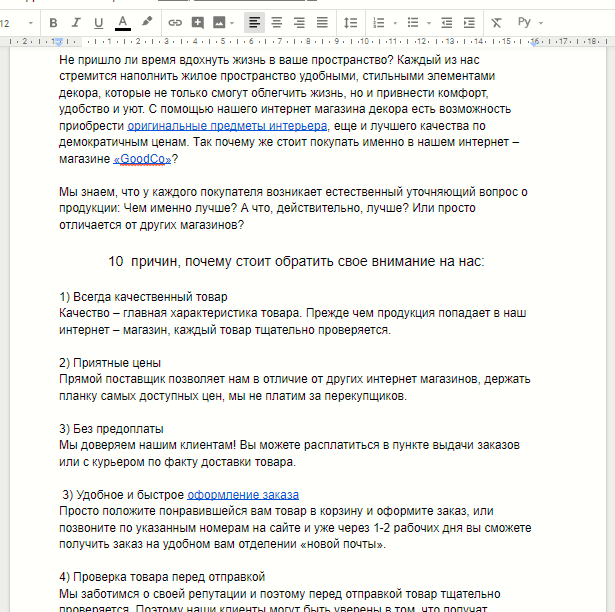Click the line «2) Приятные цены»
This screenshot has width=615, height=612.
tap(110, 363)
